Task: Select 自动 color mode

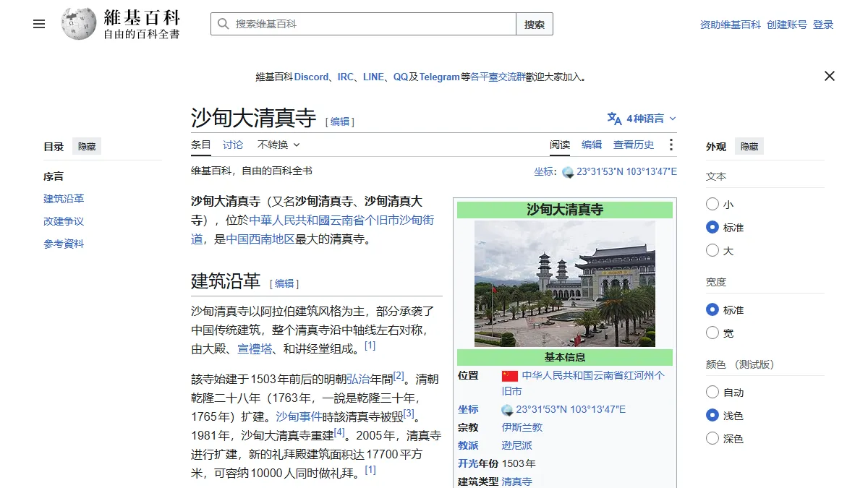Action: pos(712,393)
